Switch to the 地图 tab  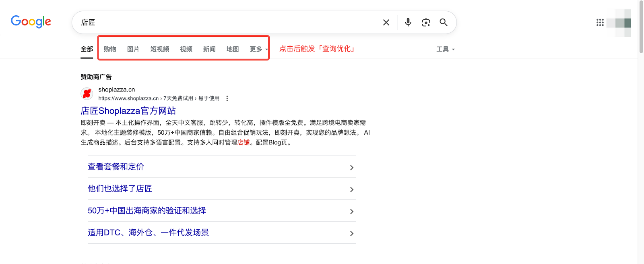coord(233,49)
